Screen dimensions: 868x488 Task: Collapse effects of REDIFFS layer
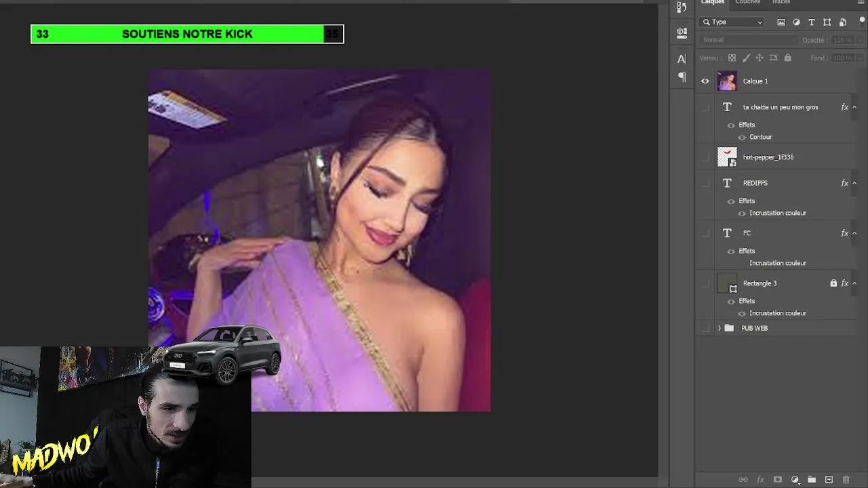[854, 183]
